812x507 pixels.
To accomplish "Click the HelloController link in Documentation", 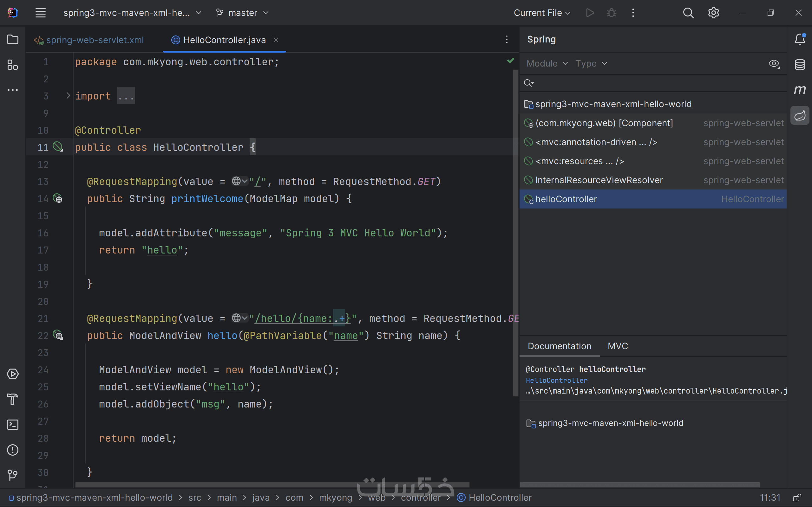I will tap(556, 380).
